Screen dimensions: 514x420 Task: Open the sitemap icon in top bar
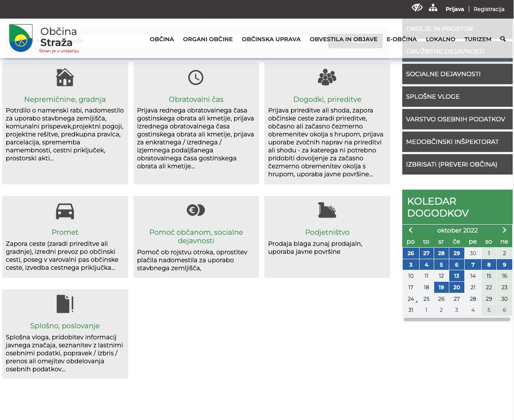pos(433,8)
